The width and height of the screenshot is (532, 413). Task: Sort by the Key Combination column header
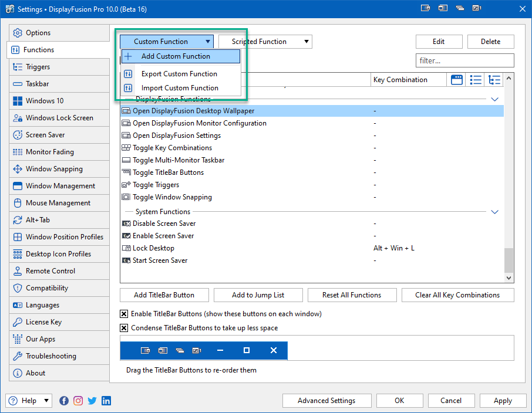click(x=408, y=80)
